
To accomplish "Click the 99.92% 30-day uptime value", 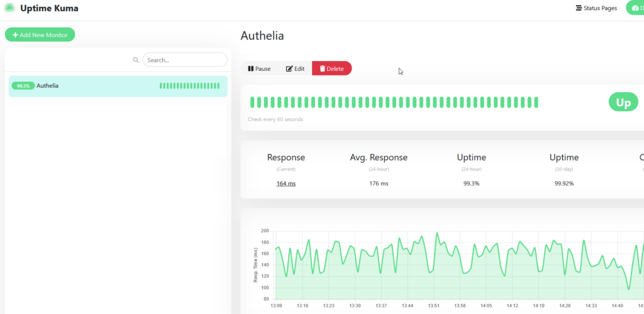I will 564,183.
